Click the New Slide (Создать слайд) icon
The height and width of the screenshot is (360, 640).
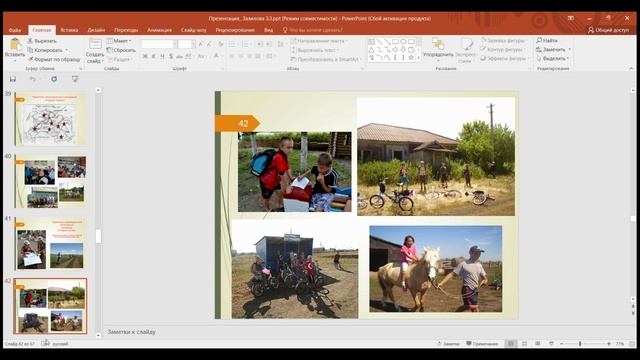click(x=95, y=44)
